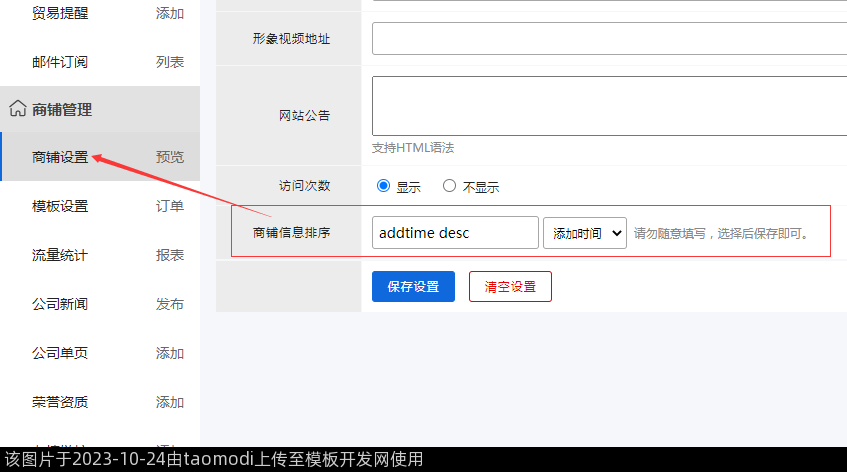Open 荣誉资质 in the sidebar
Image resolution: width=847 pixels, height=472 pixels.
point(60,402)
